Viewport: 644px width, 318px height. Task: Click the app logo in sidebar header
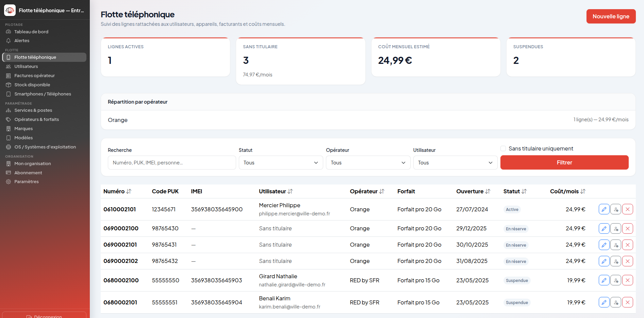(x=10, y=10)
